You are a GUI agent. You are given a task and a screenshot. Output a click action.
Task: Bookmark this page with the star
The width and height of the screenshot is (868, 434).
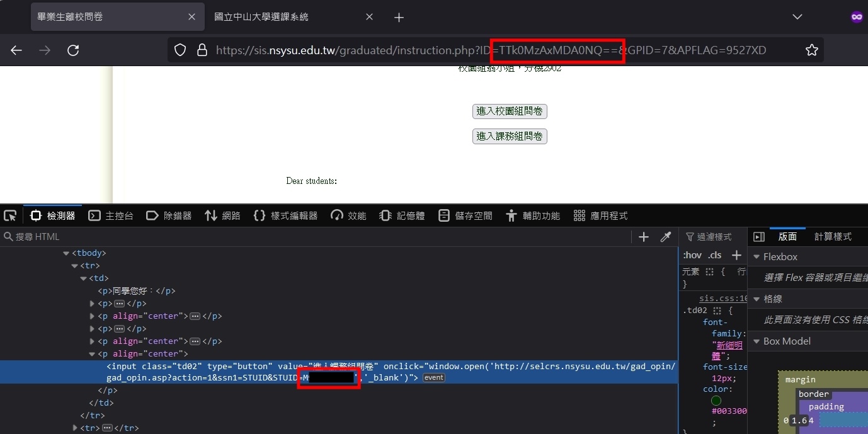pos(812,50)
